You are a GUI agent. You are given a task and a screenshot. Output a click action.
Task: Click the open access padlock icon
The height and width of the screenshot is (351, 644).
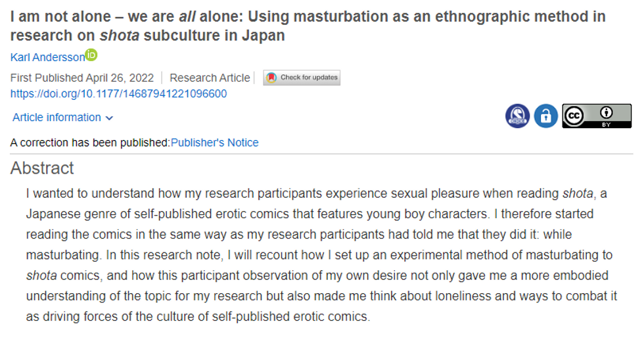[x=546, y=116]
